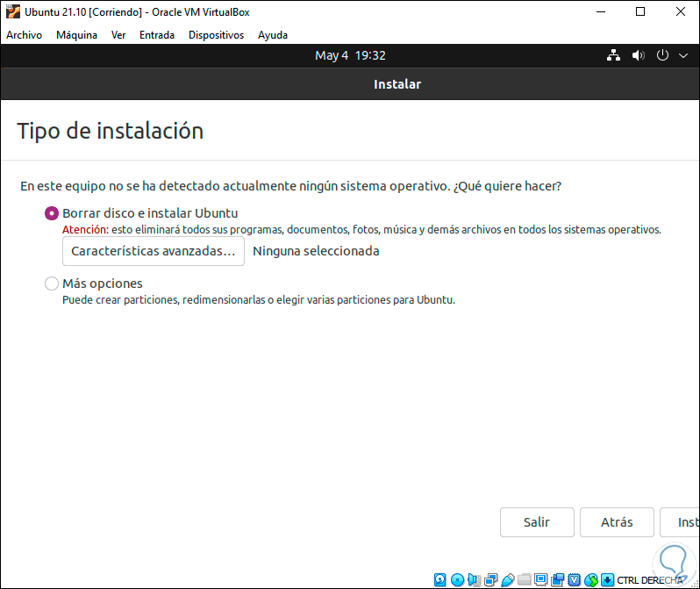
Task: Open the audio status indicator icon
Action: point(474,580)
